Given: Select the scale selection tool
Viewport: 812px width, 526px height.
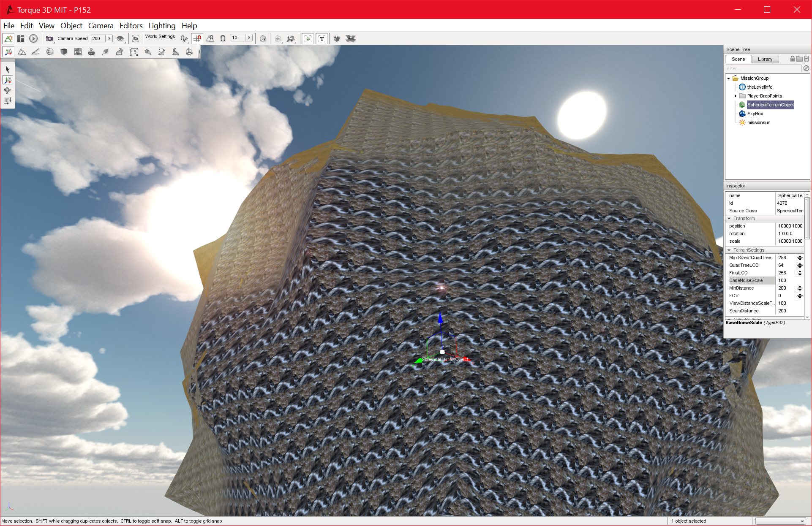Looking at the screenshot, I should (x=8, y=101).
